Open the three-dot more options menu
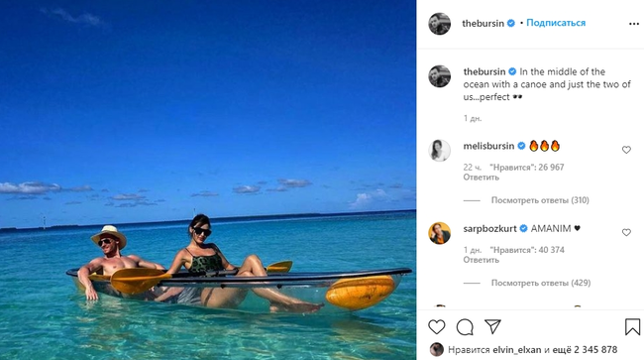The image size is (644, 360). (634, 24)
